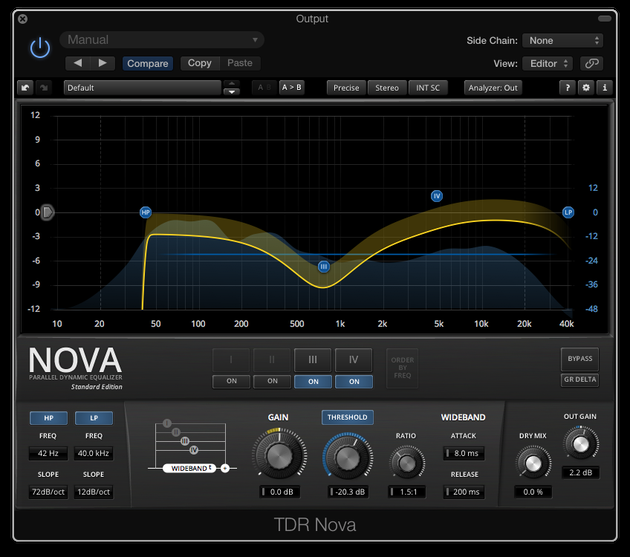Viewport: 630px width, 557px height.
Task: Expand the Manual preset dropdown
Action: 162,40
